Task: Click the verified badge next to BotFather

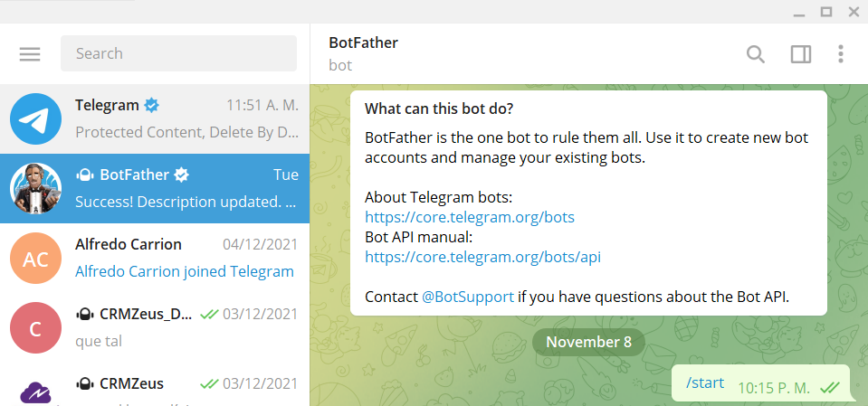Action: [x=181, y=175]
